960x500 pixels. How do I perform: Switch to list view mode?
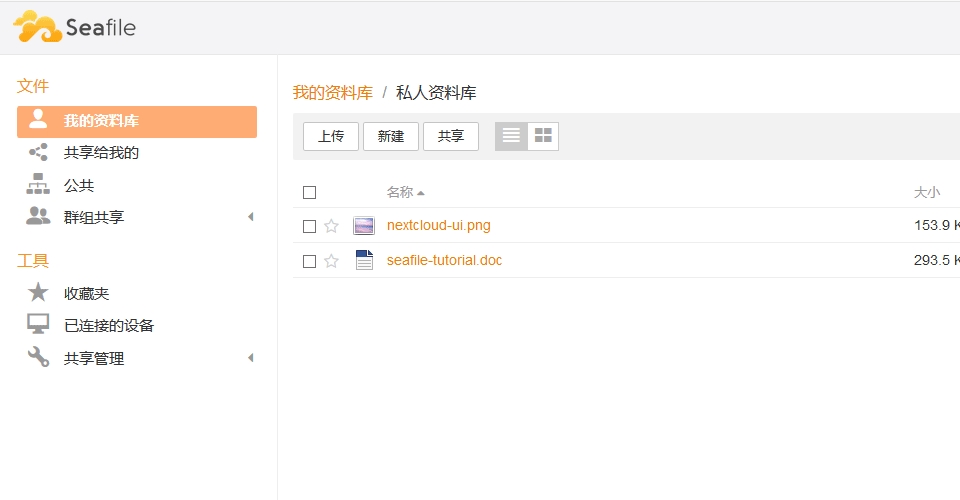point(511,136)
